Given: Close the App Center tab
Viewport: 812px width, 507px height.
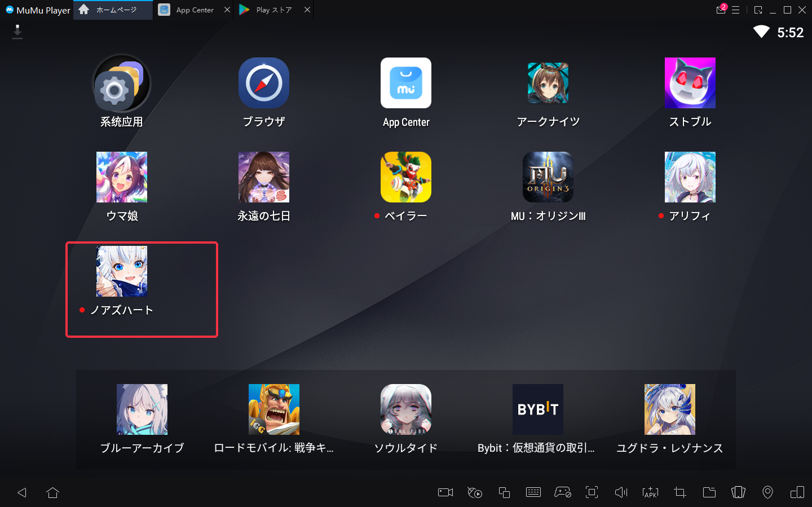Looking at the screenshot, I should (x=227, y=10).
